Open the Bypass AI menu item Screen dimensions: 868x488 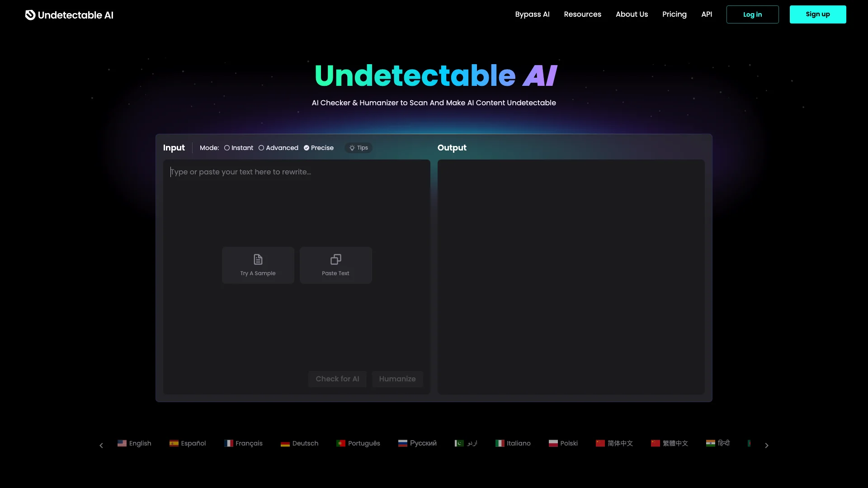(x=532, y=14)
